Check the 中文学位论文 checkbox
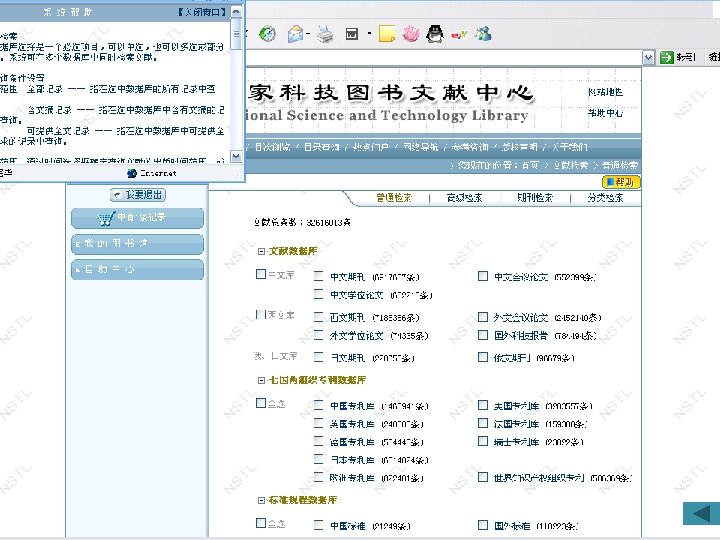The image size is (720, 540). (x=318, y=294)
